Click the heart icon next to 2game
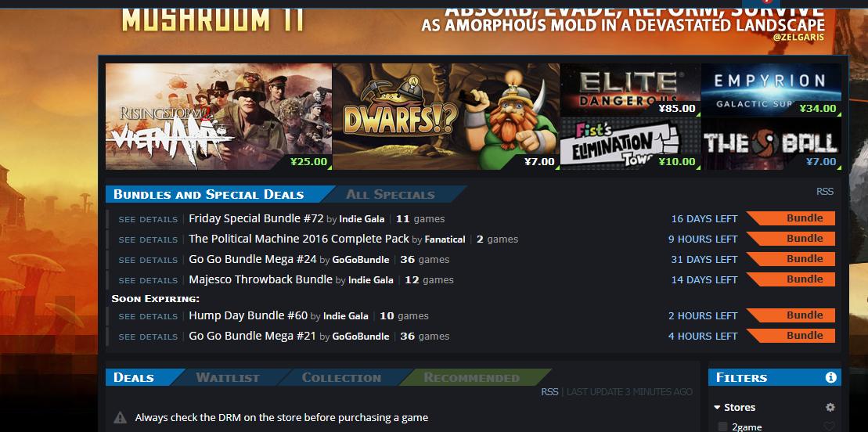Viewport: 868px width, 432px height. click(829, 427)
